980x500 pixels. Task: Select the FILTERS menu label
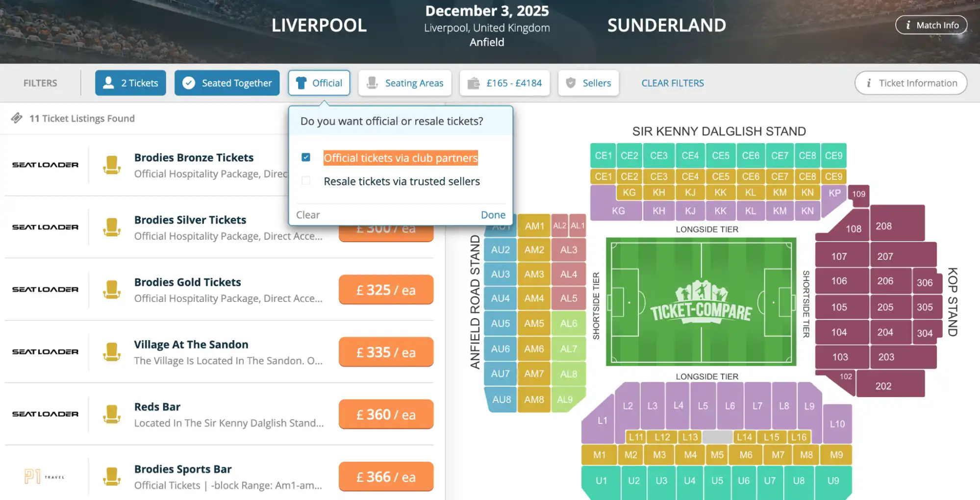coord(39,82)
